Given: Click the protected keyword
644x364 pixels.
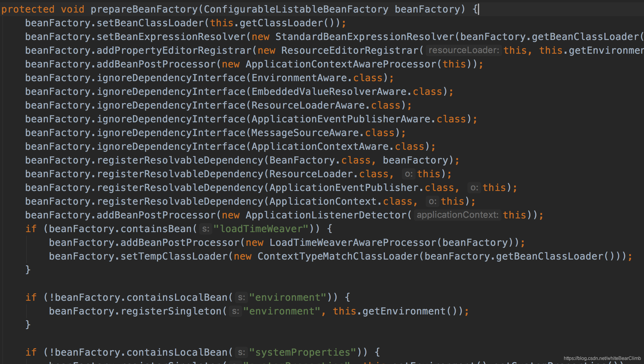Looking at the screenshot, I should (x=28, y=9).
